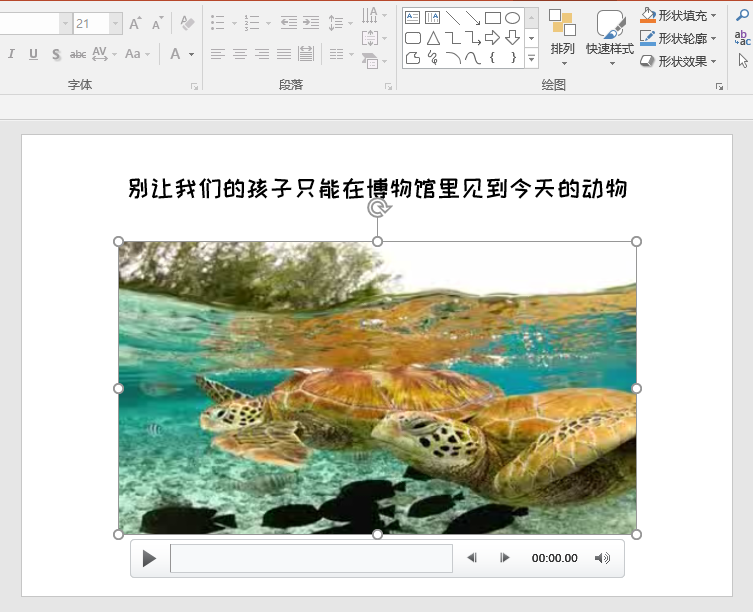Viewport: 753px width, 612px height.
Task: Decrease font size with smaller A icon
Action: pyautogui.click(x=157, y=23)
